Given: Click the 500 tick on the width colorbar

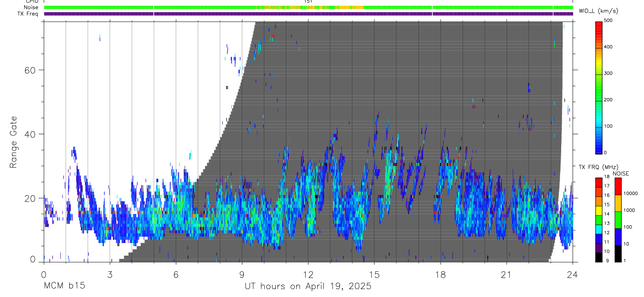Looking at the screenshot, I should 608,20.
